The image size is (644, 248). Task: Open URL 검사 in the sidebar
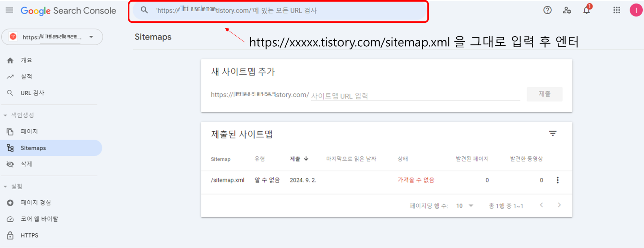coord(32,93)
